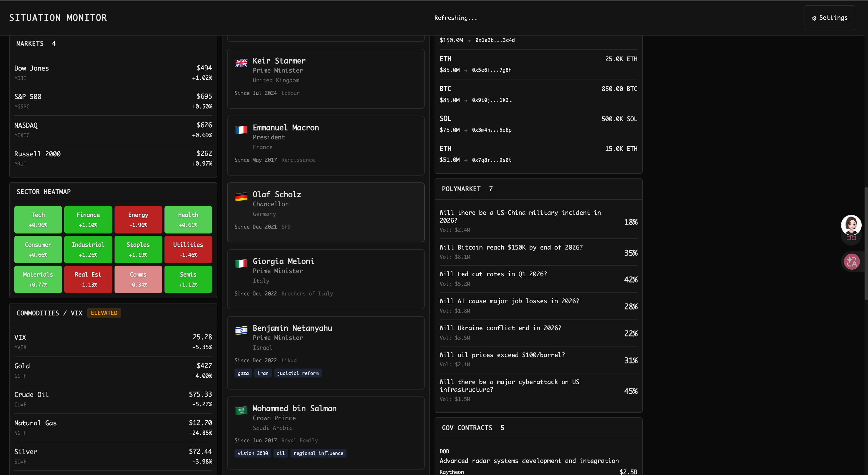Open the Settings gear button

(x=829, y=18)
